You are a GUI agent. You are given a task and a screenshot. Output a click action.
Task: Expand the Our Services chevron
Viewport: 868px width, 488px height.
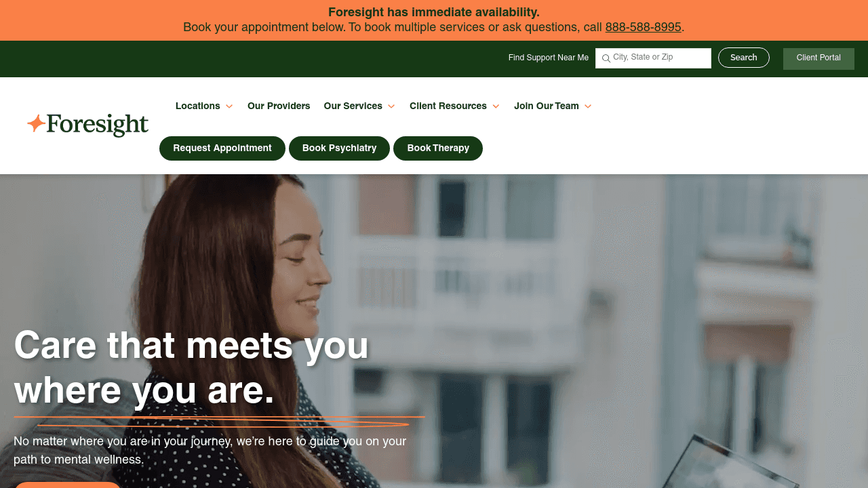point(391,106)
